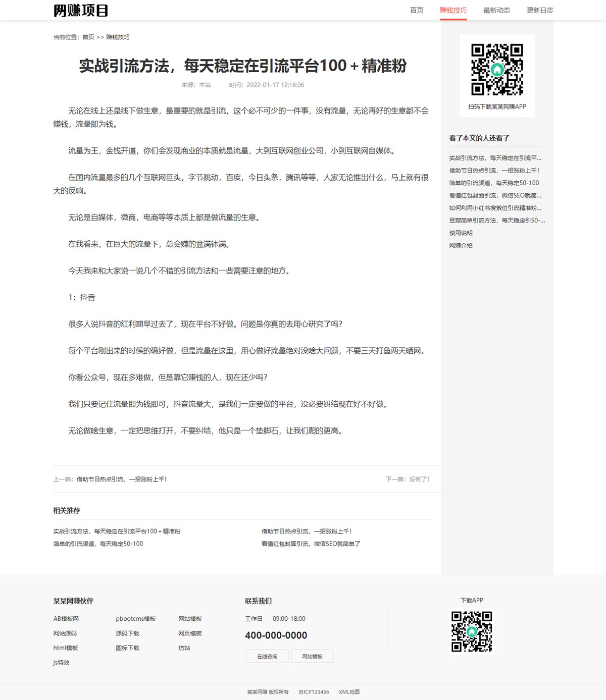
Task: Click the 网赚项目 site logo
Action: [x=81, y=11]
